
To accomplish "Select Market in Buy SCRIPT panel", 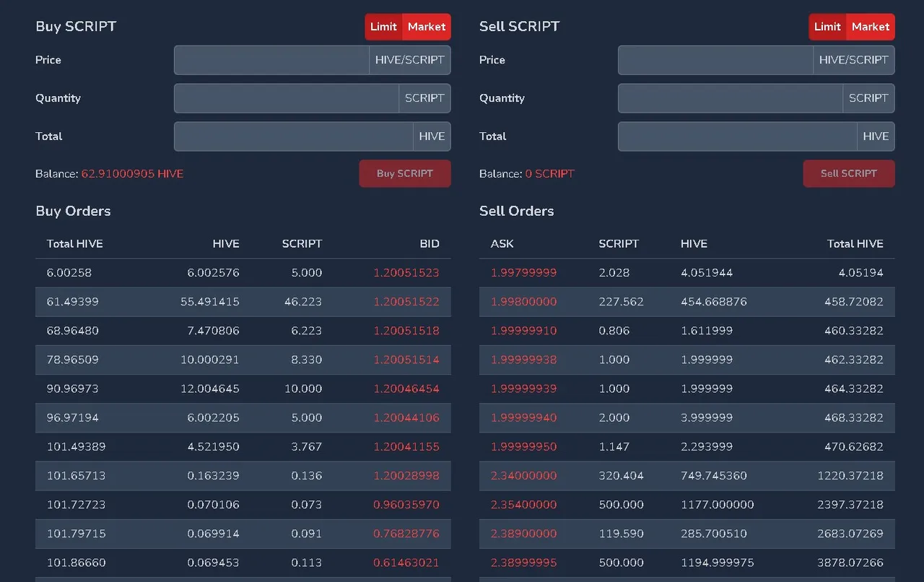I will (x=427, y=27).
